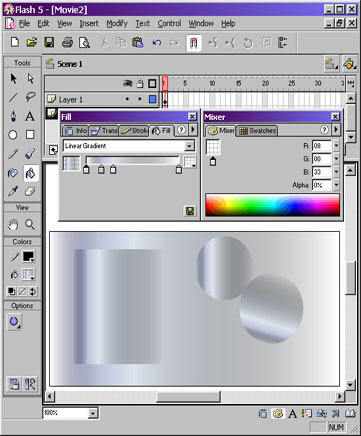Toggle the show/hide all layers eye
Screen dimensions: 361x436
(x=127, y=83)
